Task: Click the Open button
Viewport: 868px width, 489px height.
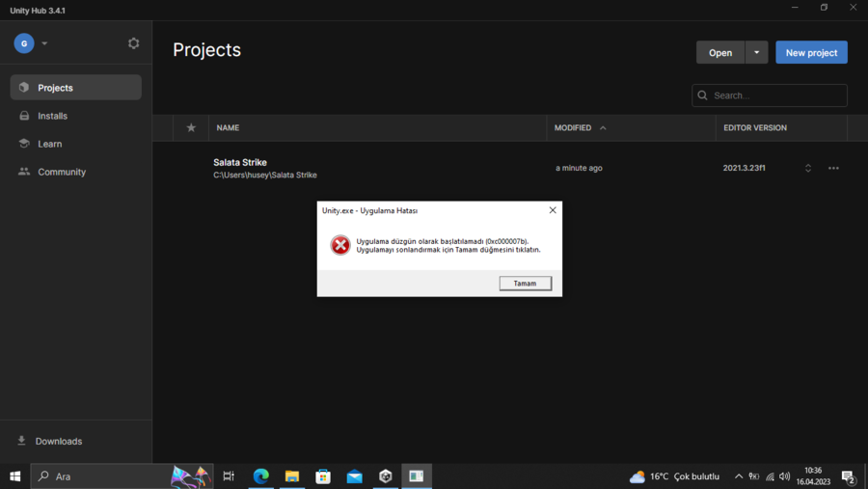Action: coord(720,53)
